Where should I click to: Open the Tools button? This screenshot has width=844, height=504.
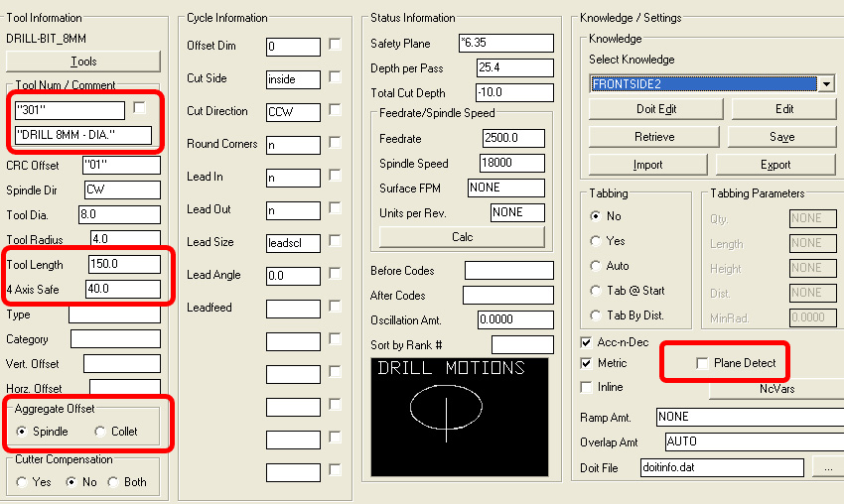[x=82, y=62]
